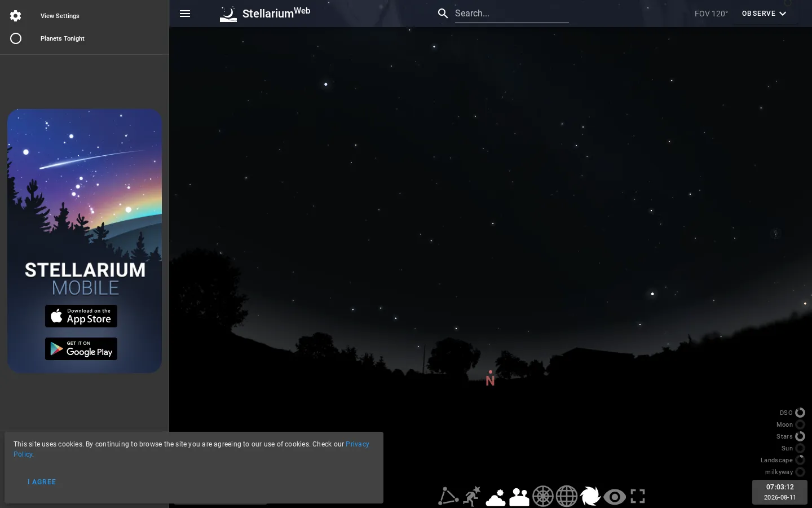Viewport: 812px width, 508px height.
Task: Click the Stellarium Web title text
Action: [x=276, y=13]
